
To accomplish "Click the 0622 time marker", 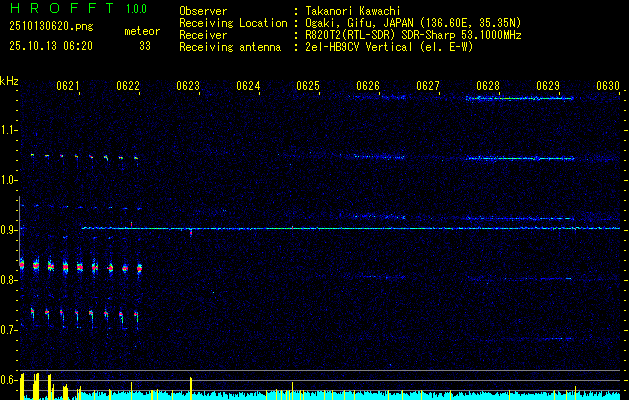I will pyautogui.click(x=128, y=86).
